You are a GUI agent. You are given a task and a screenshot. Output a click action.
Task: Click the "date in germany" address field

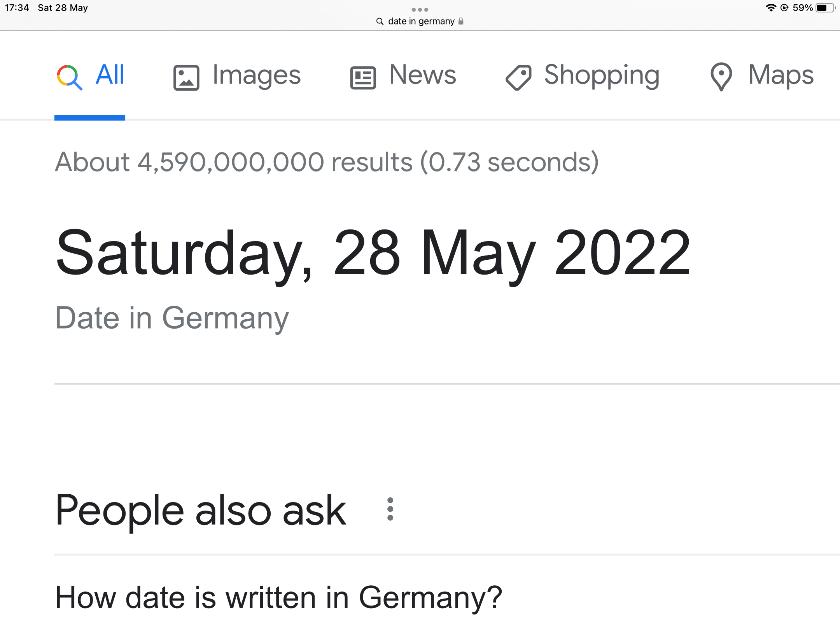420,21
